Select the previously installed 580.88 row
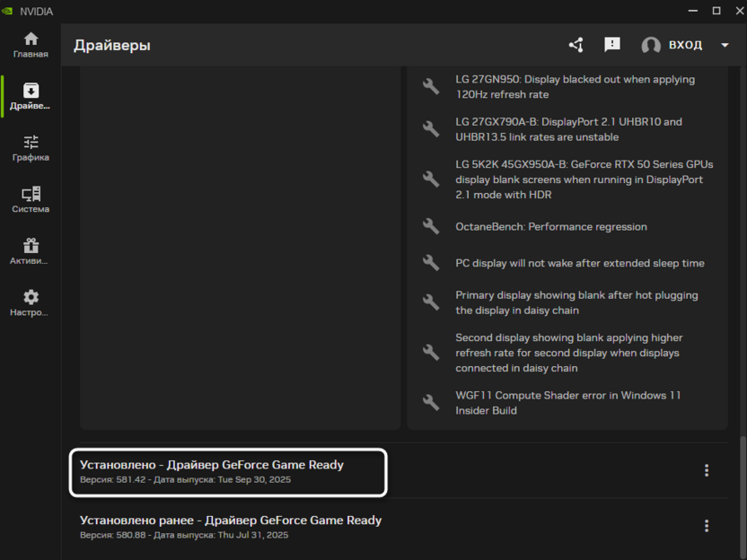Viewport: 747px width, 560px height. point(403,527)
